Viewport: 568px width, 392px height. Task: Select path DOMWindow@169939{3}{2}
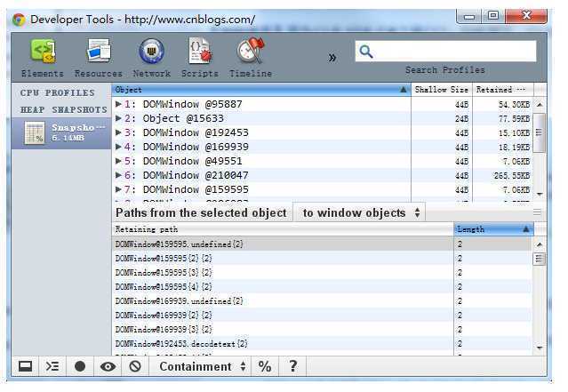[322, 329]
